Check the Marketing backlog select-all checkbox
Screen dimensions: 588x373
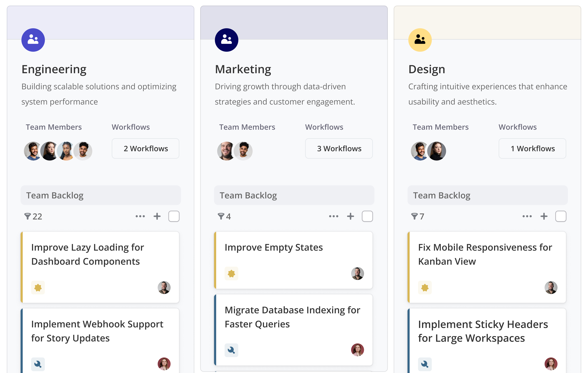point(367,216)
